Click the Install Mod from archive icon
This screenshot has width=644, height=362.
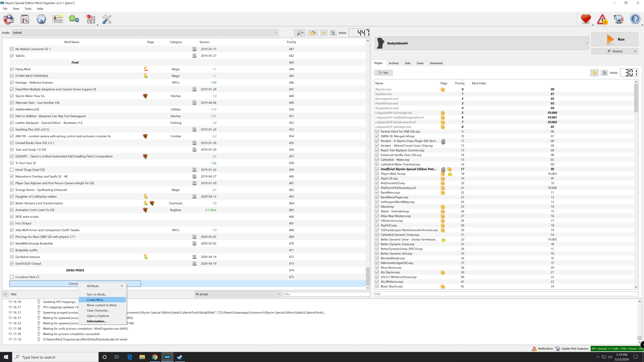pyautogui.click(x=25, y=19)
